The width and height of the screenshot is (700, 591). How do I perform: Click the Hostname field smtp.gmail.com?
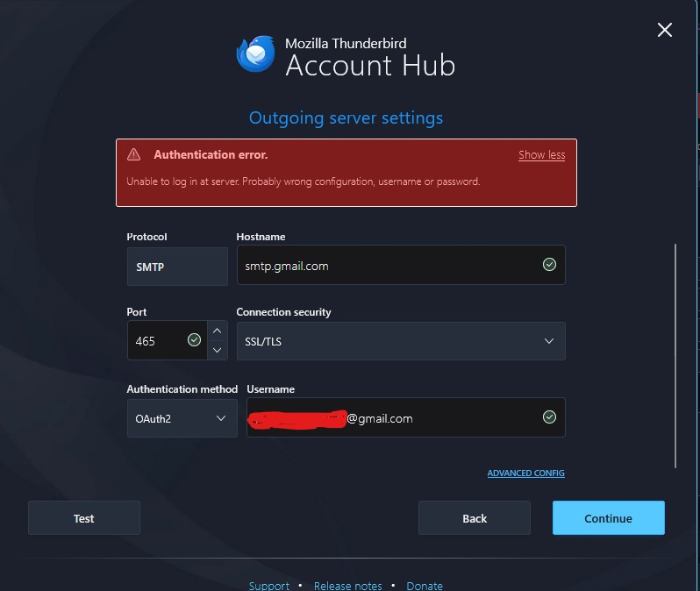[401, 265]
